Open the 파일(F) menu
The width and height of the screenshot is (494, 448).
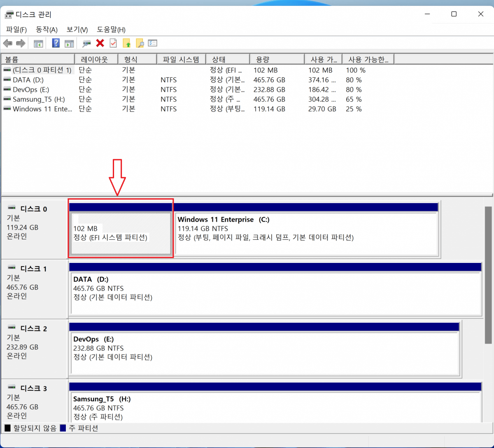click(x=16, y=30)
